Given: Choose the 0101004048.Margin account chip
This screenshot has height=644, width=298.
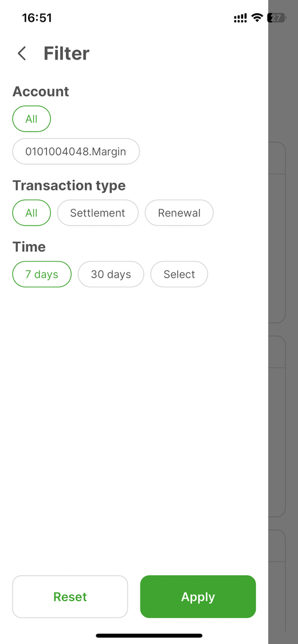Looking at the screenshot, I should [x=76, y=151].
